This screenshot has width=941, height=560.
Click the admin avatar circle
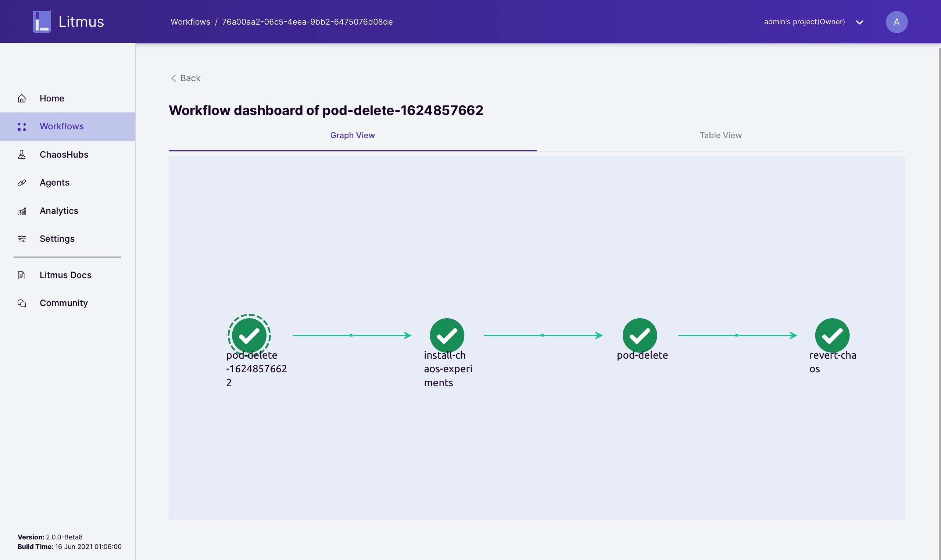tap(897, 22)
